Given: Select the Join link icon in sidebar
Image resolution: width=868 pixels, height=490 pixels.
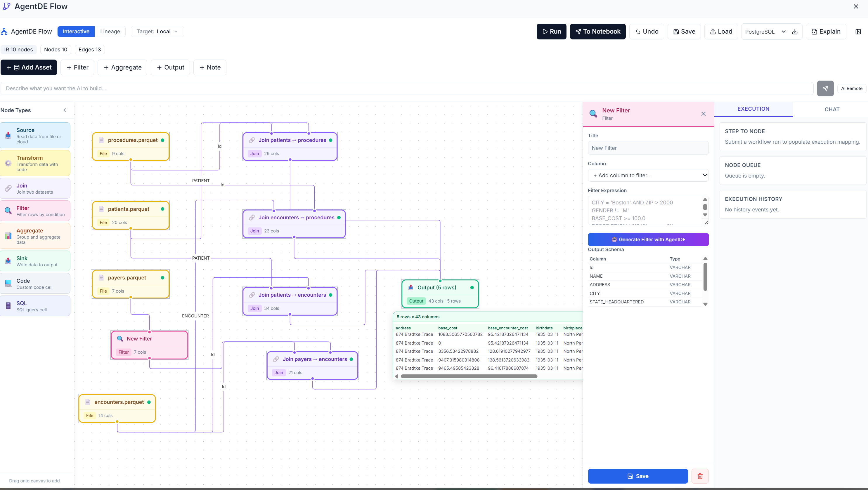Looking at the screenshot, I should [8, 188].
